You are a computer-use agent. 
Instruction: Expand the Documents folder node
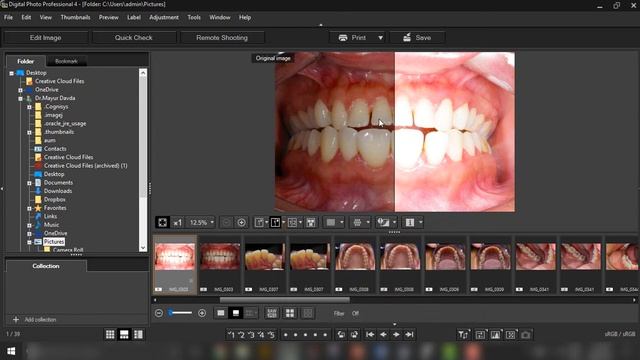coord(29,183)
